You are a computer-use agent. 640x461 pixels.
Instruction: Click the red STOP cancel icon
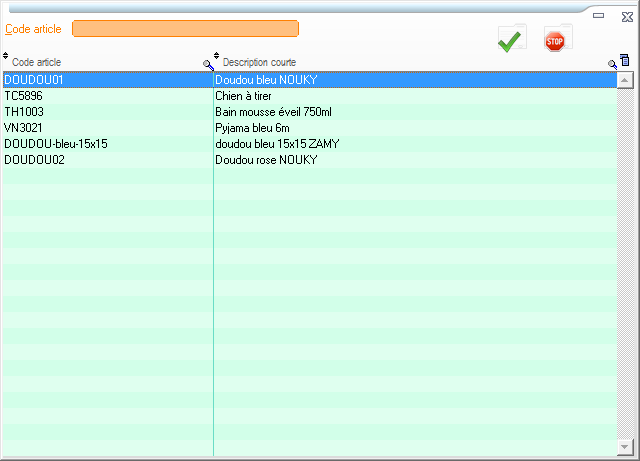[x=555, y=41]
